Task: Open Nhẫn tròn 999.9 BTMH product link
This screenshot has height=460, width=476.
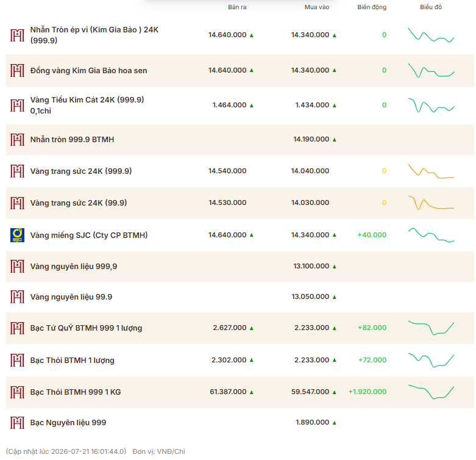Action: [x=73, y=140]
